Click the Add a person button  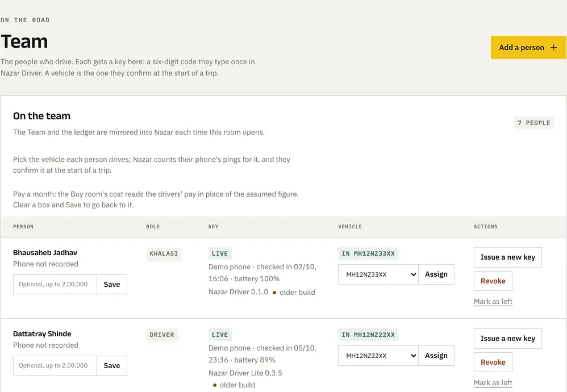coord(528,47)
